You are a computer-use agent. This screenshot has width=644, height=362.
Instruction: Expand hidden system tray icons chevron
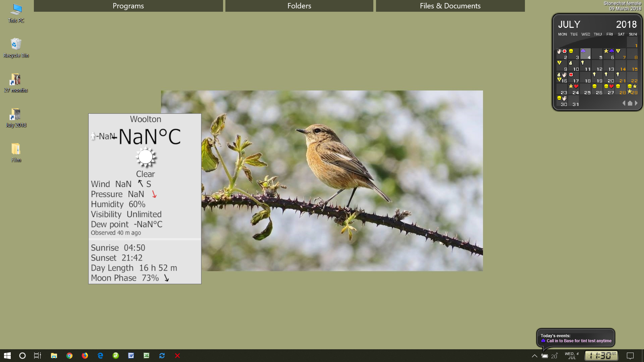click(x=534, y=356)
